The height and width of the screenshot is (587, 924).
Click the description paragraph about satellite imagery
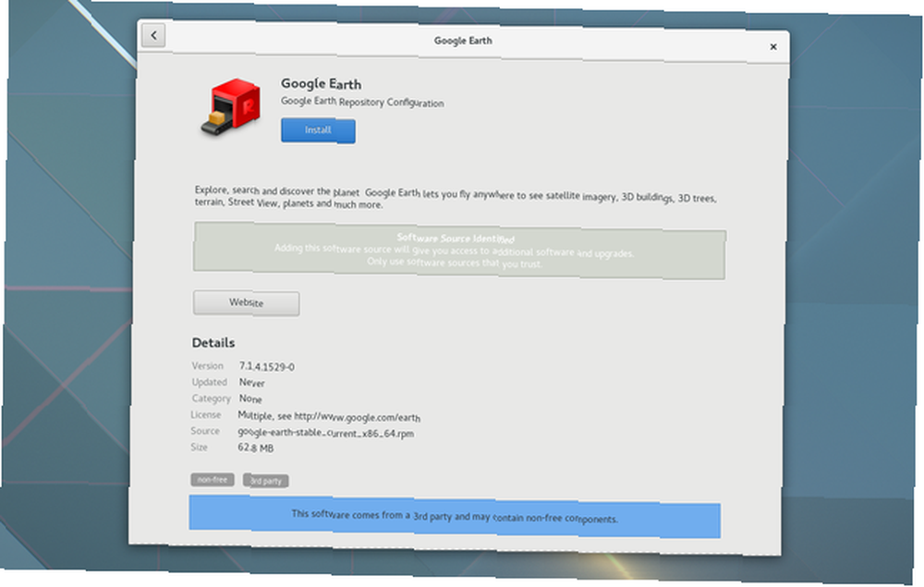point(456,198)
